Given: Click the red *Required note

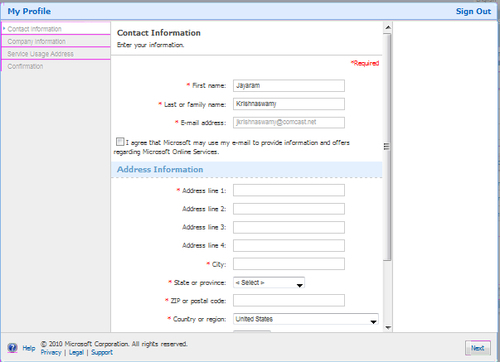Looking at the screenshot, I should coord(365,63).
